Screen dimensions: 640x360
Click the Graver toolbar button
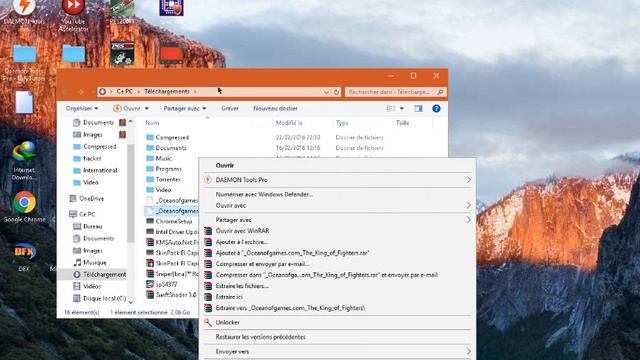[230, 109]
